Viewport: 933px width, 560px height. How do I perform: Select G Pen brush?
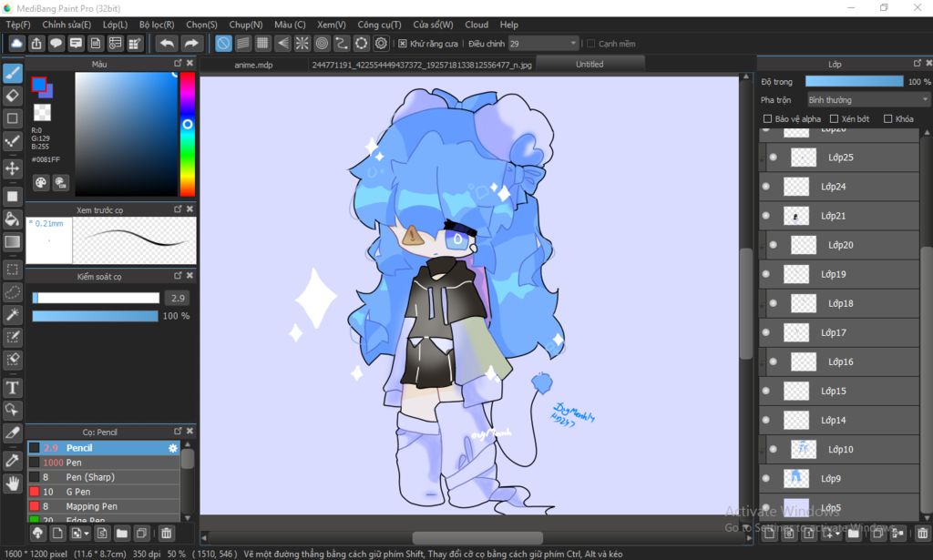104,492
